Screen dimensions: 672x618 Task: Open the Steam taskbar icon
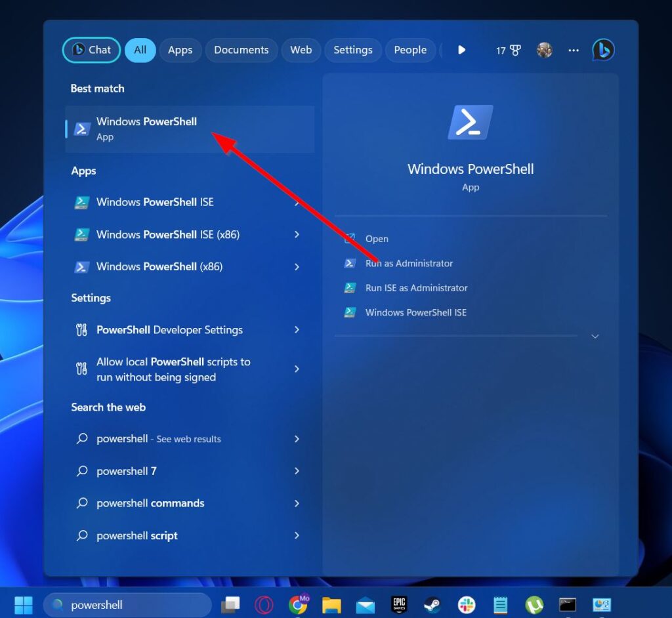click(432, 605)
